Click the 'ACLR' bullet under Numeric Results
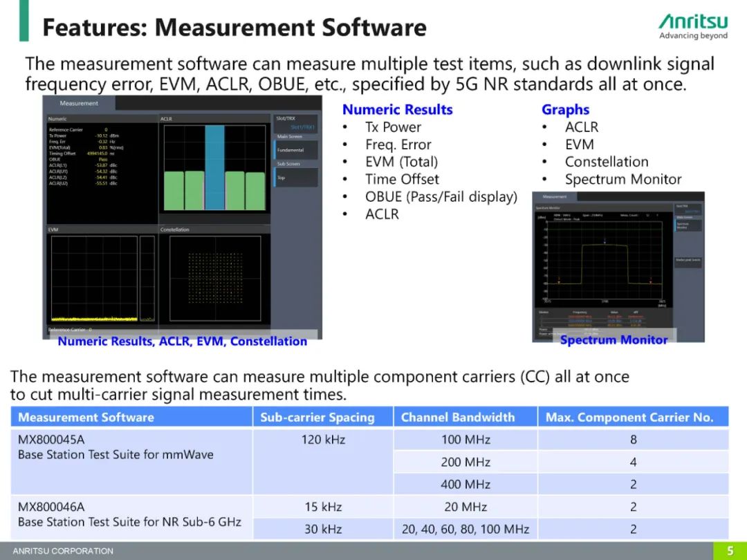 click(x=382, y=214)
